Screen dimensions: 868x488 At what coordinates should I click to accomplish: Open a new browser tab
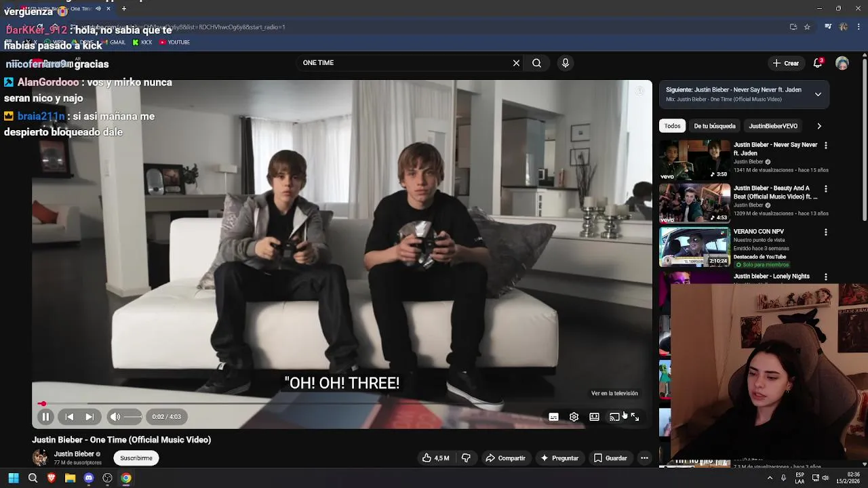click(x=123, y=9)
